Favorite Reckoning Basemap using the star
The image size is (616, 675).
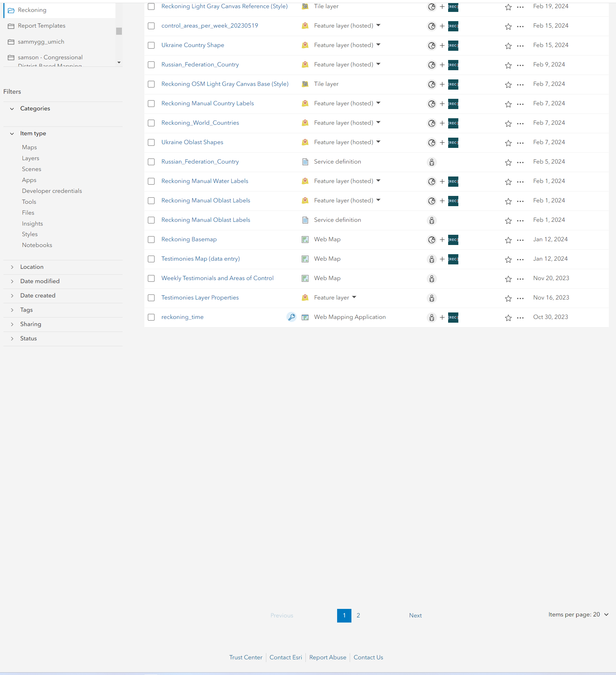click(508, 240)
